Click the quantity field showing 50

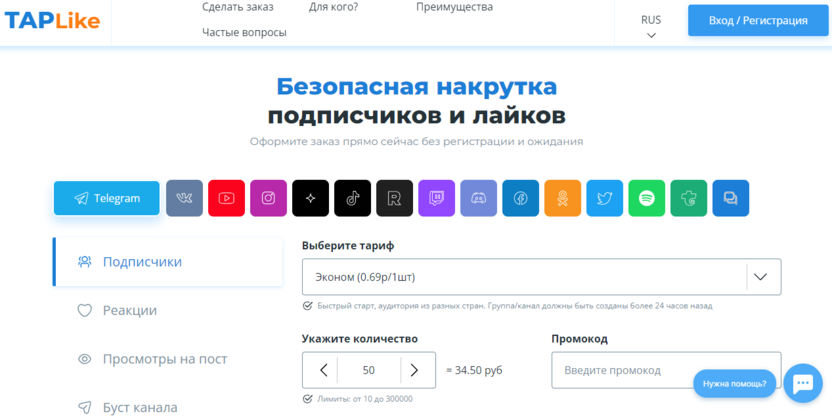369,370
